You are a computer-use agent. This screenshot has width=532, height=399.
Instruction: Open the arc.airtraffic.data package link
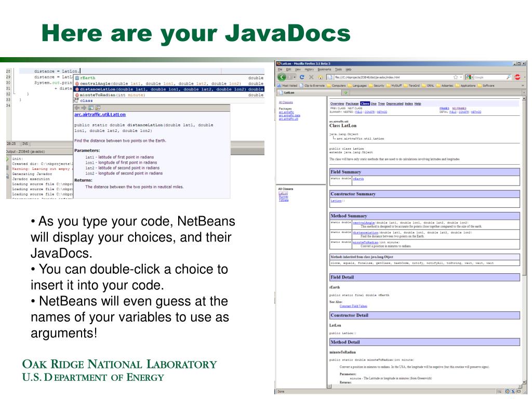(x=289, y=115)
